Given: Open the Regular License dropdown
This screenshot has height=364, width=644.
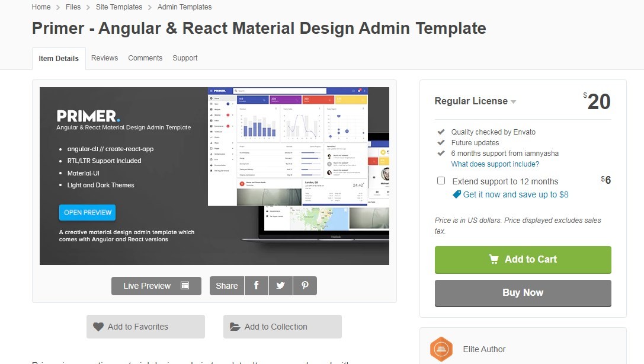Looking at the screenshot, I should (x=475, y=101).
